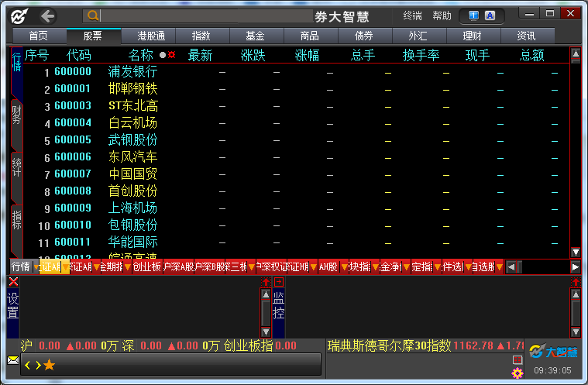Expand the dropdown arrow after AH股 tab
Screen dimensions: 588x385
[x=345, y=267]
